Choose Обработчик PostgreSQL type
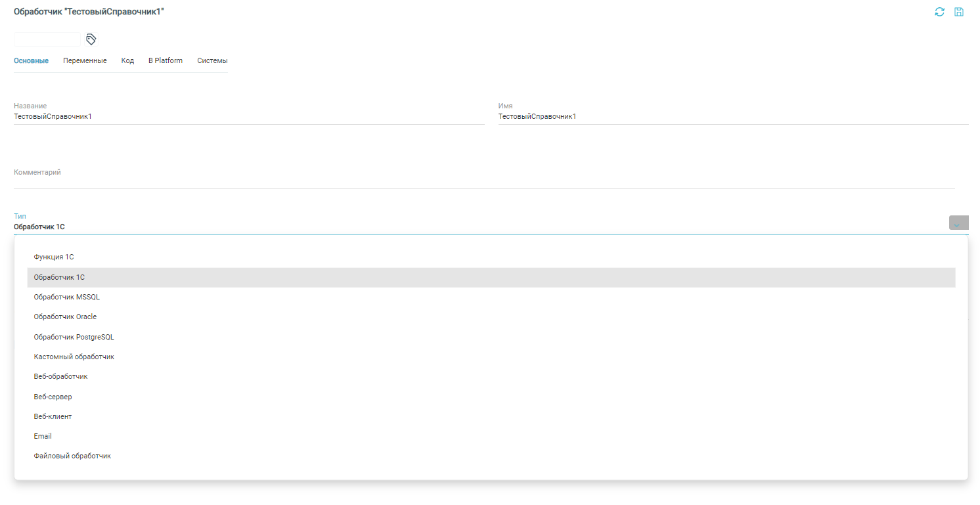 click(x=74, y=337)
